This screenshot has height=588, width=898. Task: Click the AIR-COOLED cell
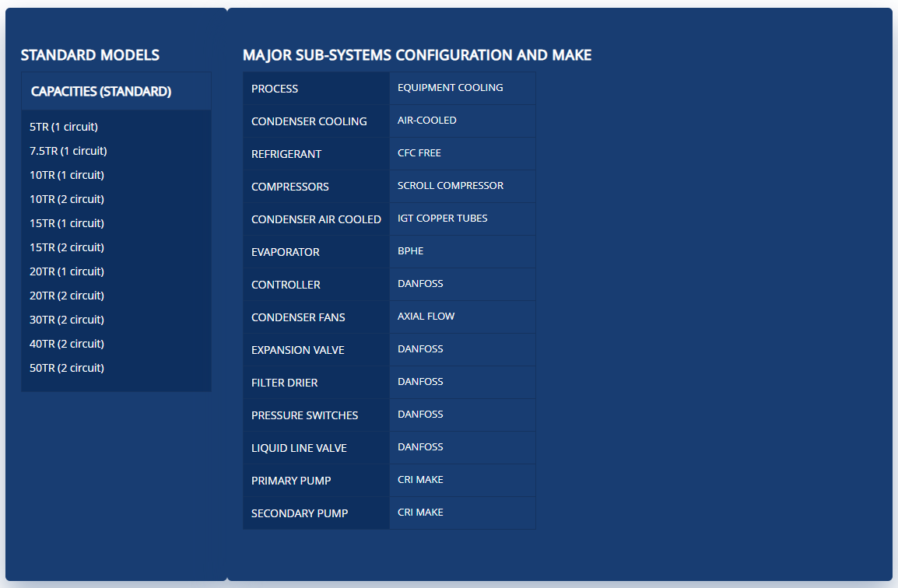426,121
